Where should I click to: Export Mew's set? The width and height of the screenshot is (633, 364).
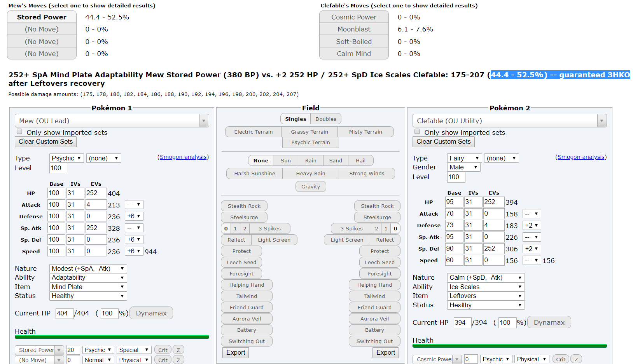pyautogui.click(x=236, y=353)
